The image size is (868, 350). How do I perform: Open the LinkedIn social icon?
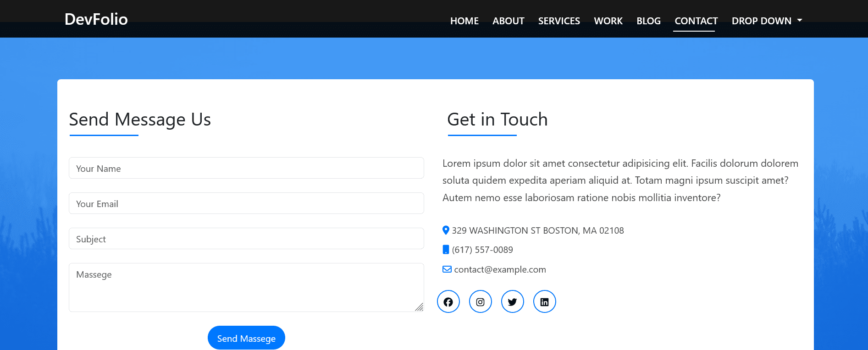pos(544,301)
